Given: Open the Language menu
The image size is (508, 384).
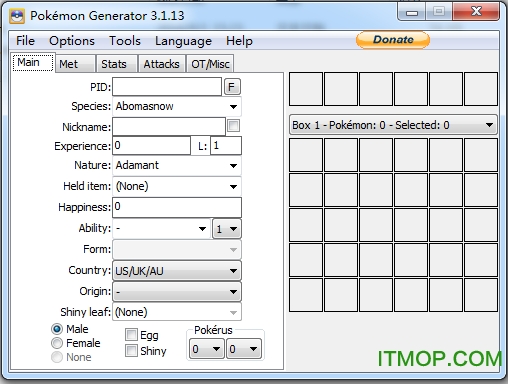Looking at the screenshot, I should tap(183, 41).
